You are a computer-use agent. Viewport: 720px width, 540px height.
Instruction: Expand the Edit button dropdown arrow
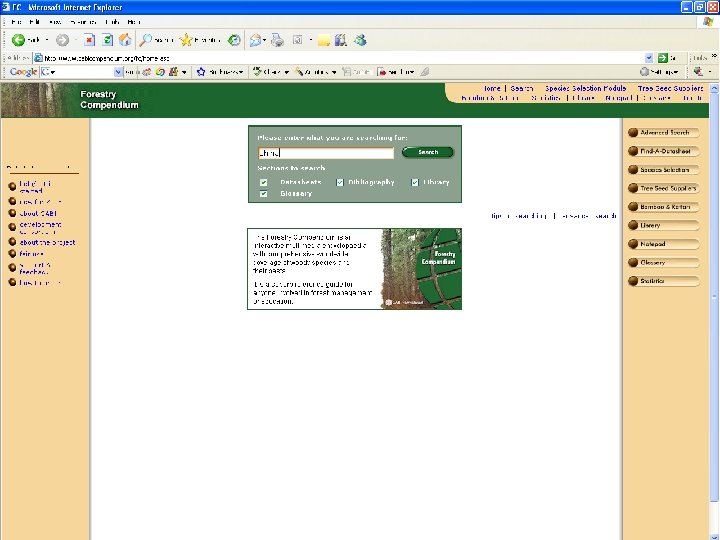point(311,40)
